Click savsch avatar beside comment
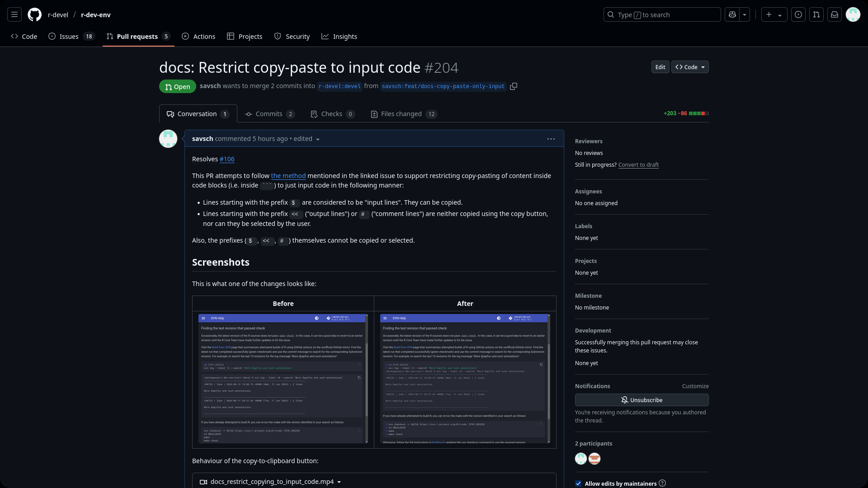 168,139
